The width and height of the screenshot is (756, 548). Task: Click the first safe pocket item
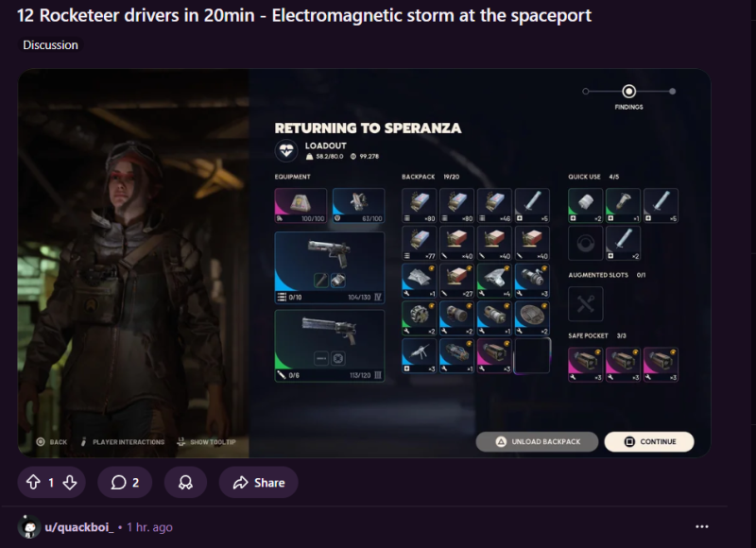click(x=585, y=365)
